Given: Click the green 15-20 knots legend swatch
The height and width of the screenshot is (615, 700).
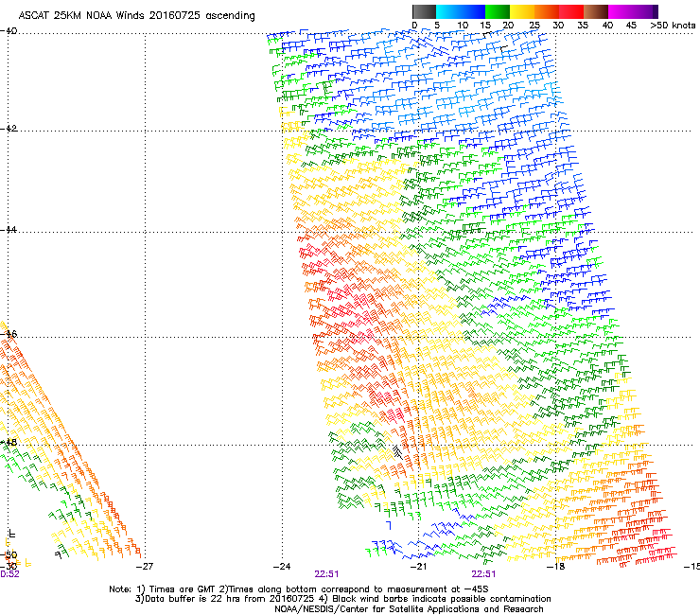Looking at the screenshot, I should pyautogui.click(x=498, y=11).
